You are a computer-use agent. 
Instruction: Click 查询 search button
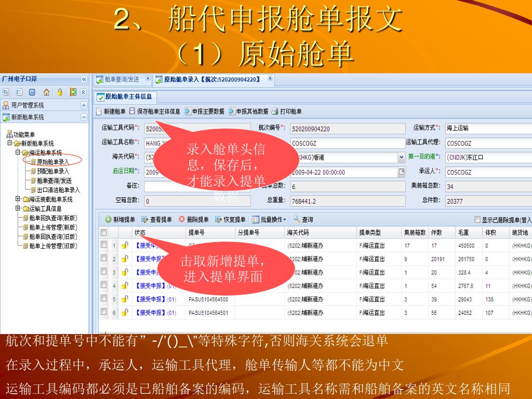tap(303, 220)
